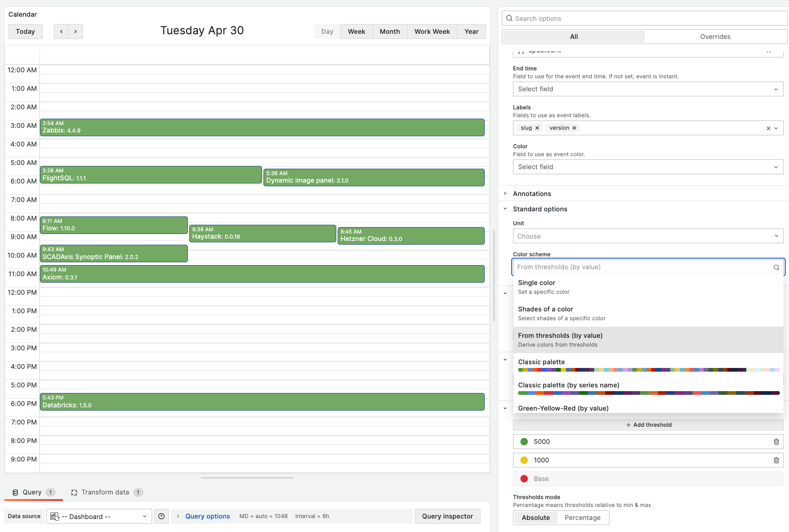Switch calendar to Month view
789x532 pixels.
(389, 31)
